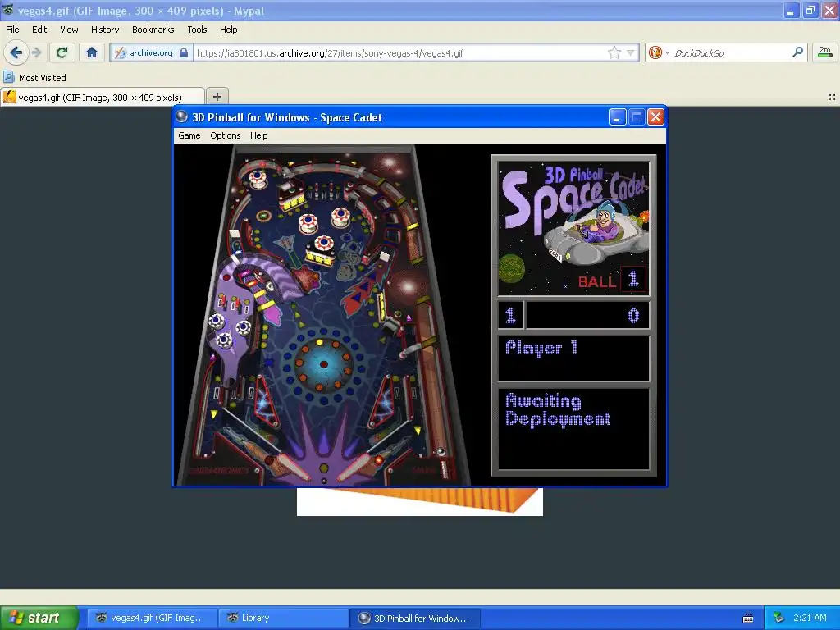The image size is (840, 630).
Task: Open the Pinball Help menu
Action: point(258,135)
